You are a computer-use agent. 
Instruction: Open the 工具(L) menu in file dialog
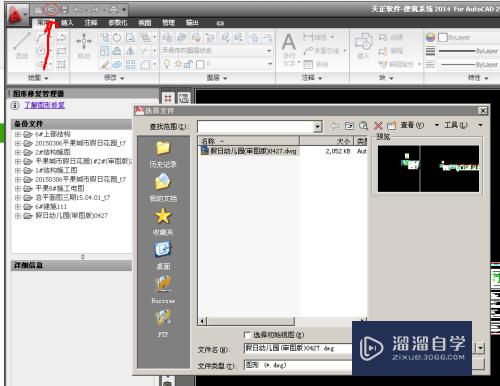click(455, 125)
